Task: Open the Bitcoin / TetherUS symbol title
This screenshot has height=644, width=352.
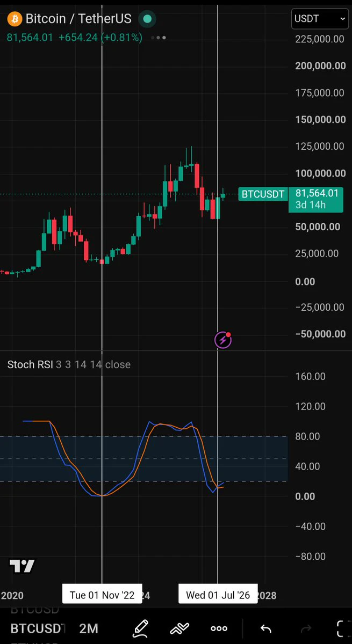Action: pyautogui.click(x=78, y=19)
